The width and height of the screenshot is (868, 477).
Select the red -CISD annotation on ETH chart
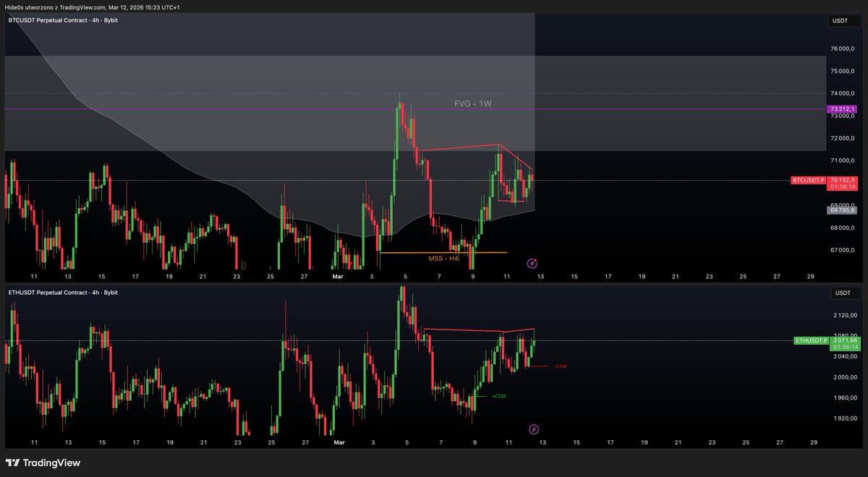[x=560, y=366]
